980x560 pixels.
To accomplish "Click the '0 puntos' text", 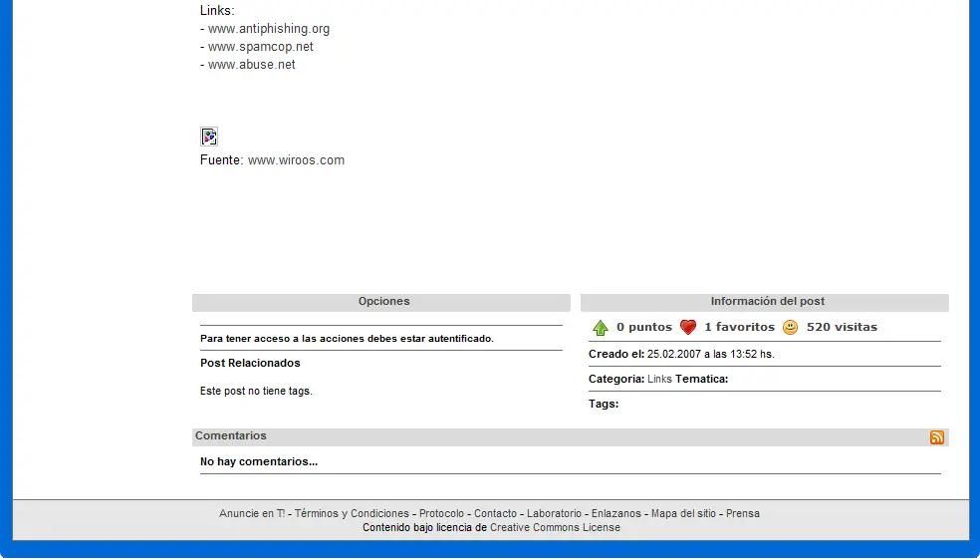I will tap(643, 327).
